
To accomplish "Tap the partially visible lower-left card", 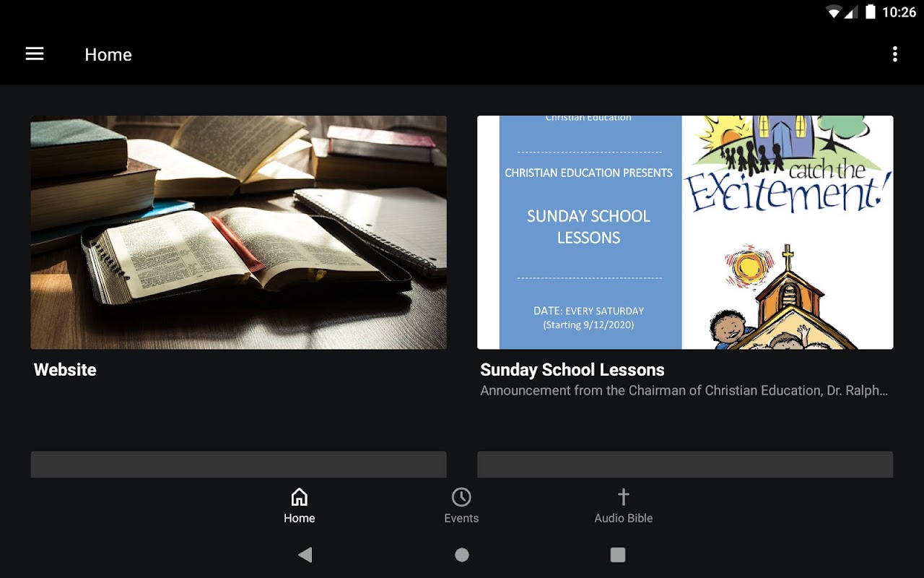I will coord(238,465).
